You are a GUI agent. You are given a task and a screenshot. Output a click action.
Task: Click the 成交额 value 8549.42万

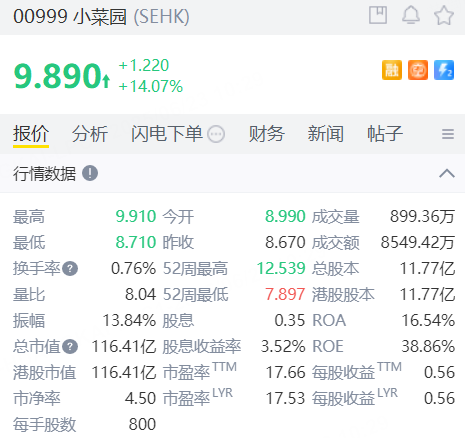pyautogui.click(x=418, y=242)
